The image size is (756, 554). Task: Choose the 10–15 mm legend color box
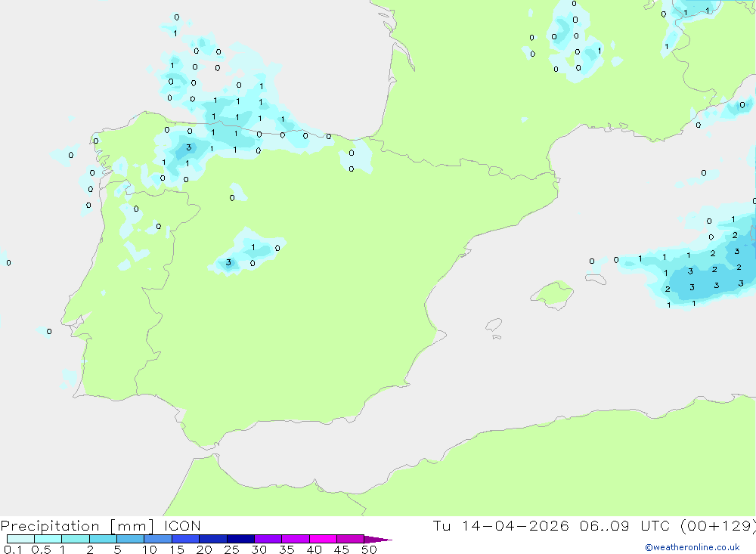tap(158, 539)
